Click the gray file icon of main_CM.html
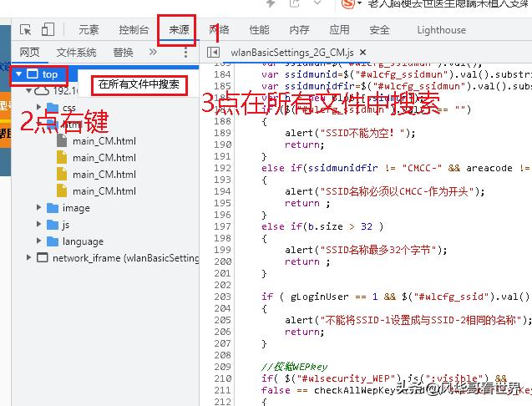Image resolution: width=532 pixels, height=406 pixels. 62,140
